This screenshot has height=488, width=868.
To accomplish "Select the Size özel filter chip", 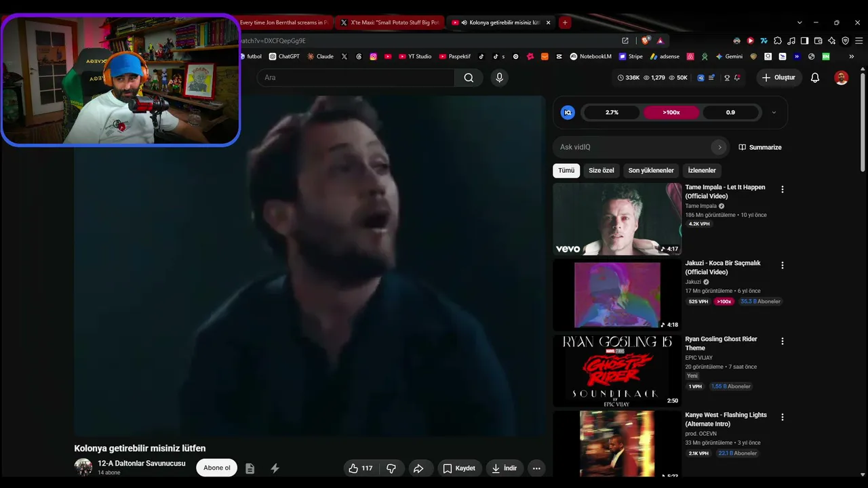I will [601, 171].
